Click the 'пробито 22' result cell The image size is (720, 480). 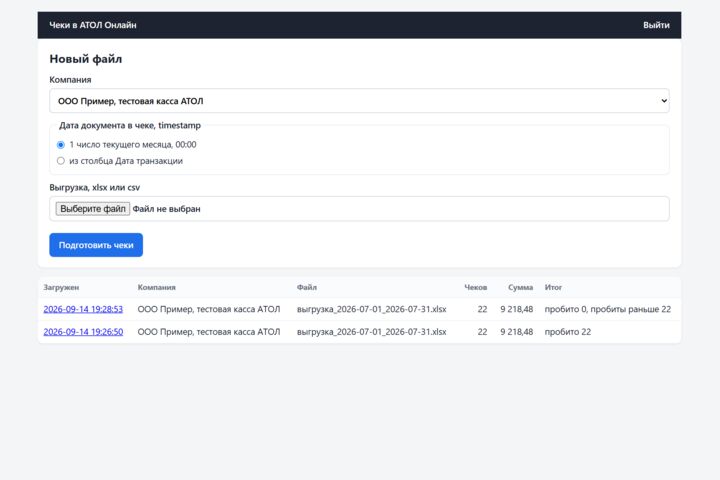568,332
